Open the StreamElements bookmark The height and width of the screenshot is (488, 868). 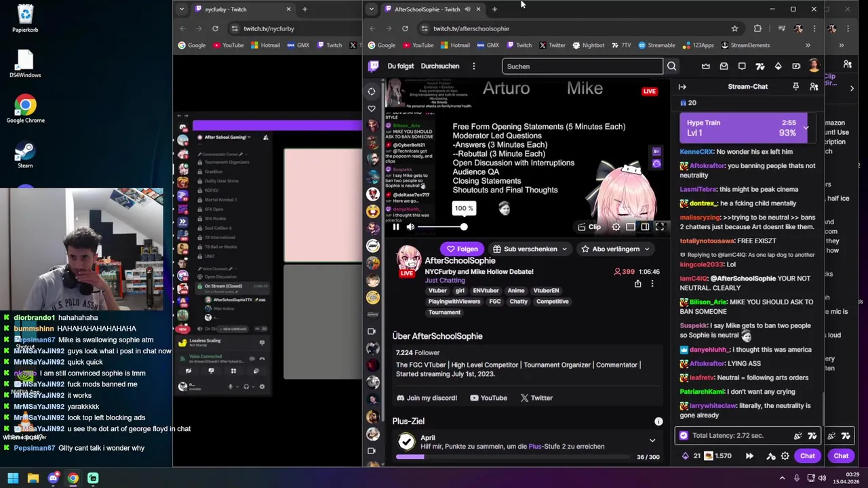[745, 45]
